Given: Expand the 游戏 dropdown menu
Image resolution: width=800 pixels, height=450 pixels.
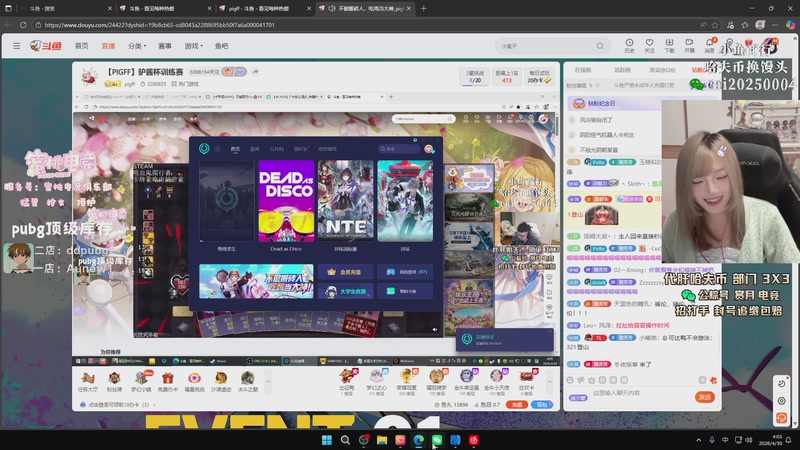Looking at the screenshot, I should 193,46.
